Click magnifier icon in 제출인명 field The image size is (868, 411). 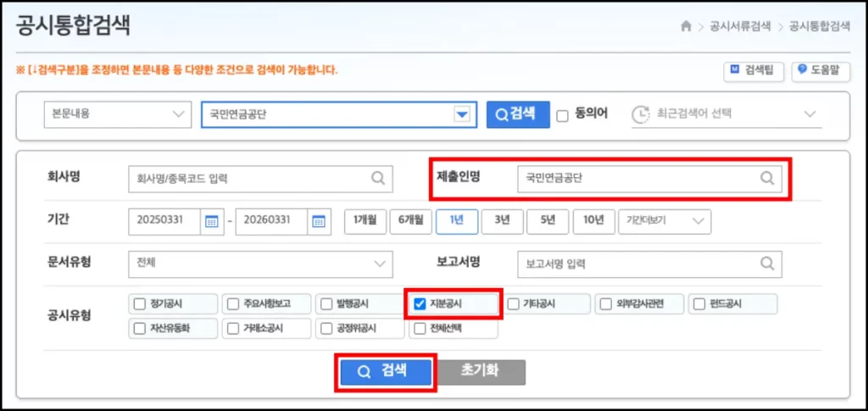tap(766, 178)
